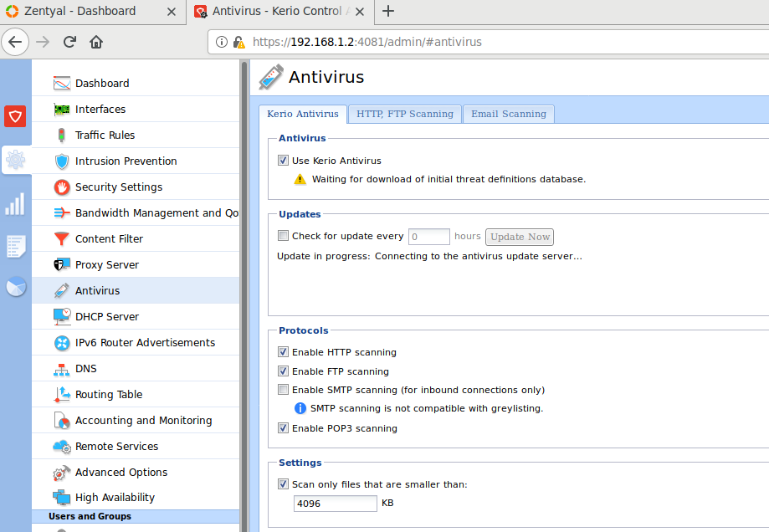This screenshot has height=532, width=769.
Task: Click the Antivirus syringe icon in sidebar
Action: [x=62, y=291]
